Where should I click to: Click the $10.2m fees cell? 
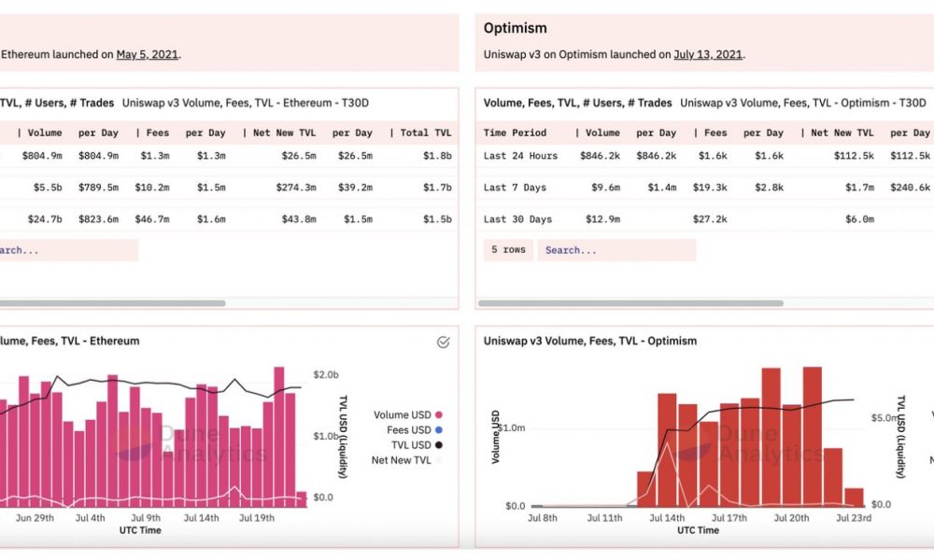(x=152, y=188)
